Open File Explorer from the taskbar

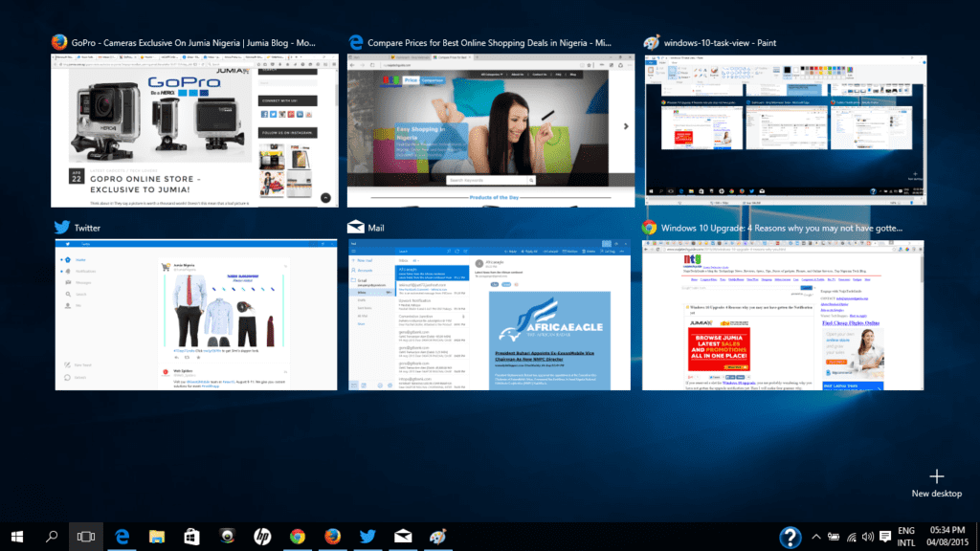(x=157, y=537)
